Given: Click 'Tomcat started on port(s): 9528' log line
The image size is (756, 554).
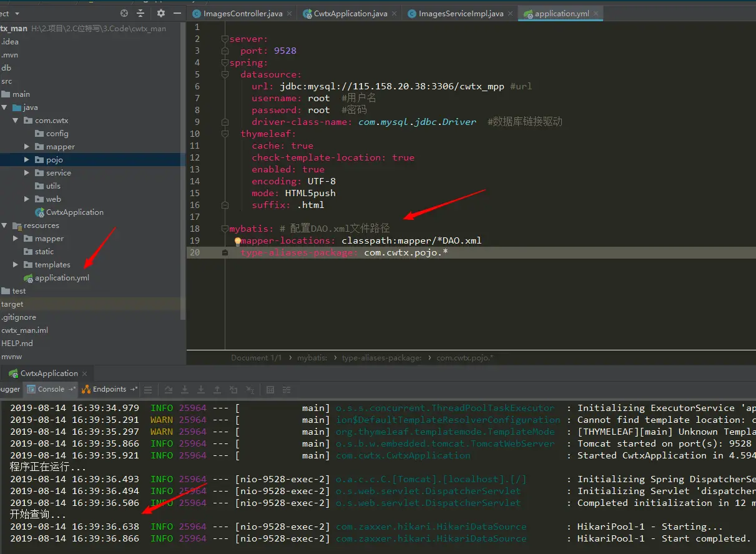Looking at the screenshot, I should (x=664, y=443).
